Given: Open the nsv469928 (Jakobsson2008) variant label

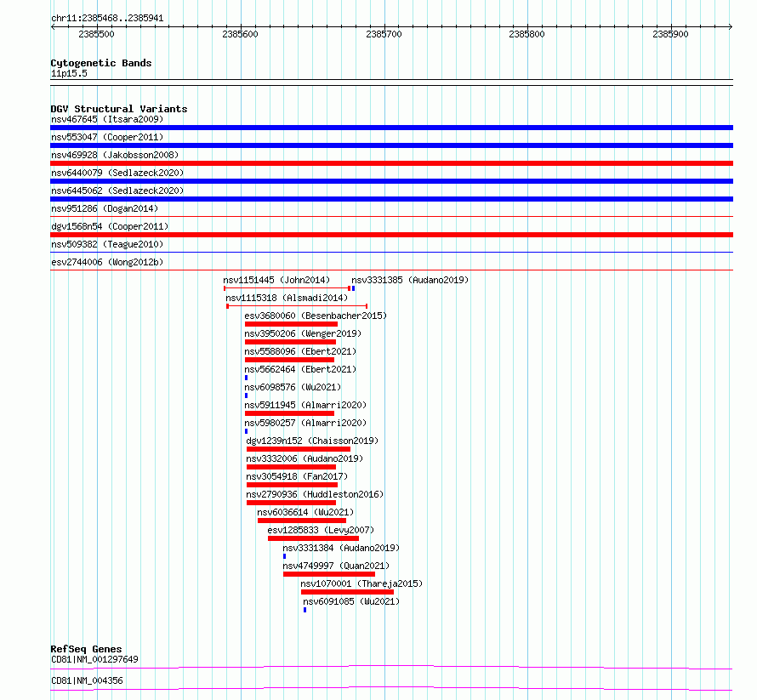Looking at the screenshot, I should click(x=115, y=155).
